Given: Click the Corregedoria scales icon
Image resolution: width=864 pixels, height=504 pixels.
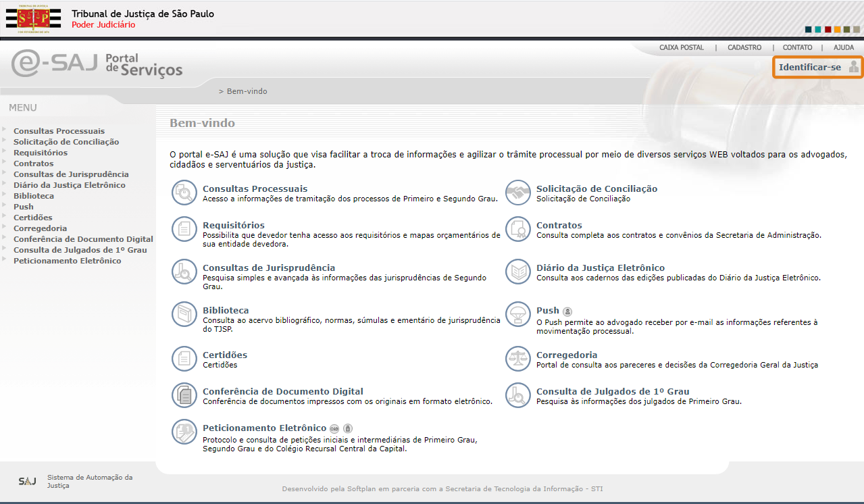Looking at the screenshot, I should (518, 359).
